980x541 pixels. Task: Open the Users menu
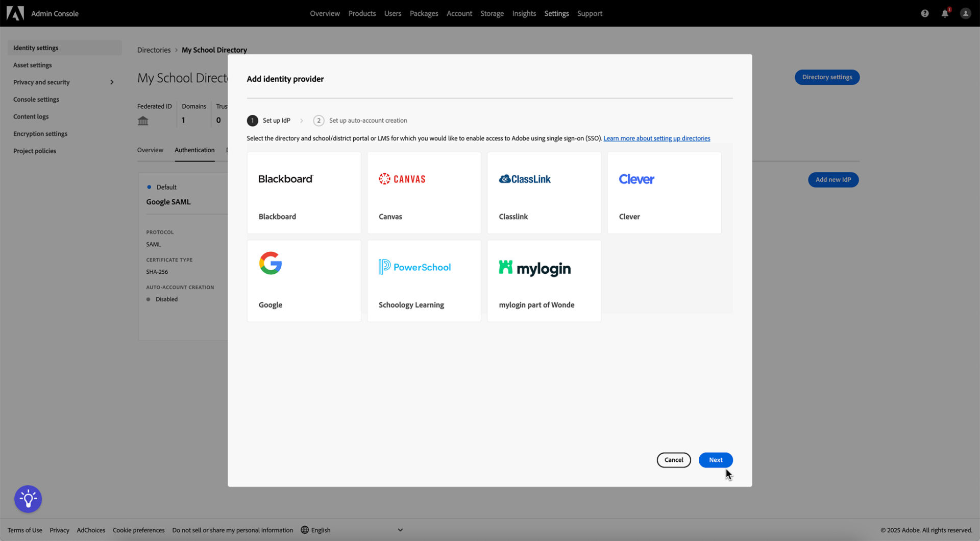tap(393, 14)
